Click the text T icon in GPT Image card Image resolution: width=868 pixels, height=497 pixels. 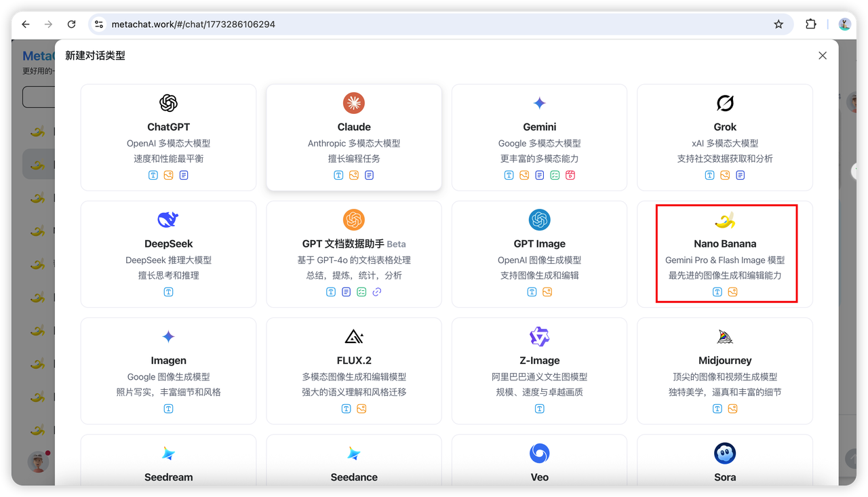[x=532, y=292]
